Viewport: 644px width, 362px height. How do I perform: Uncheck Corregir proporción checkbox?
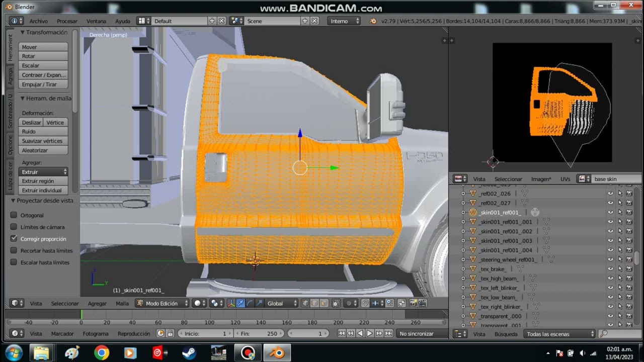[14, 238]
